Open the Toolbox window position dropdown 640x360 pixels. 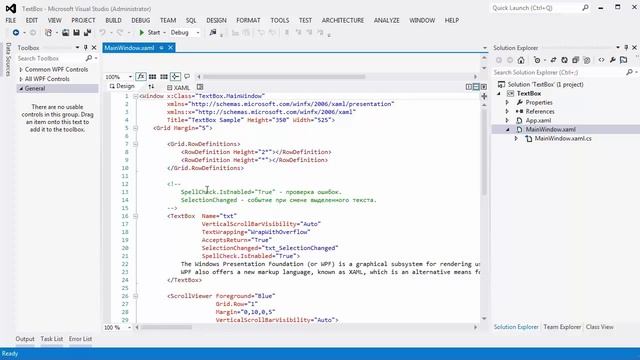77,48
